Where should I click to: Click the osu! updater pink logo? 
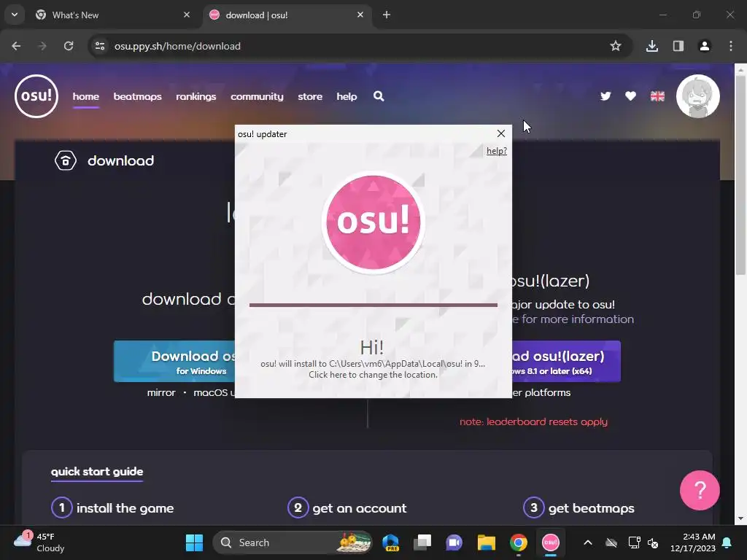tap(373, 222)
